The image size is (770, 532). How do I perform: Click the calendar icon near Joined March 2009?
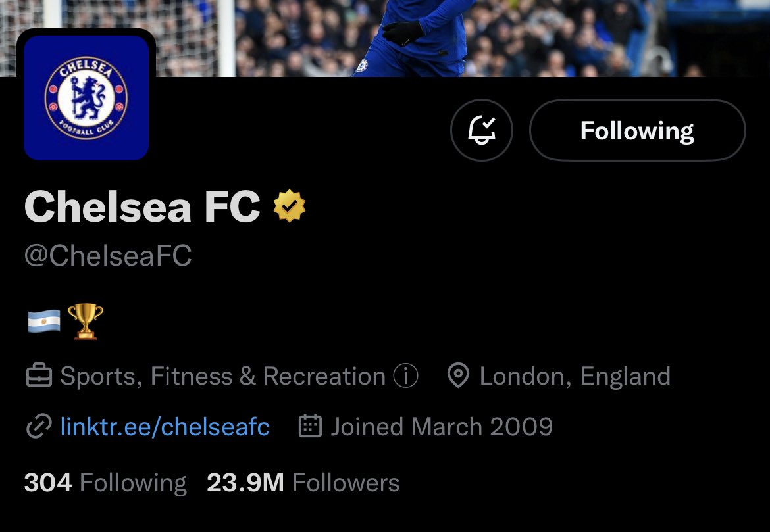click(310, 425)
